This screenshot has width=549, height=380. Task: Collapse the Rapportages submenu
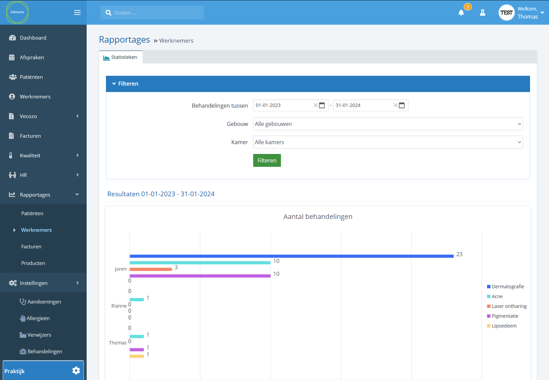tap(77, 195)
